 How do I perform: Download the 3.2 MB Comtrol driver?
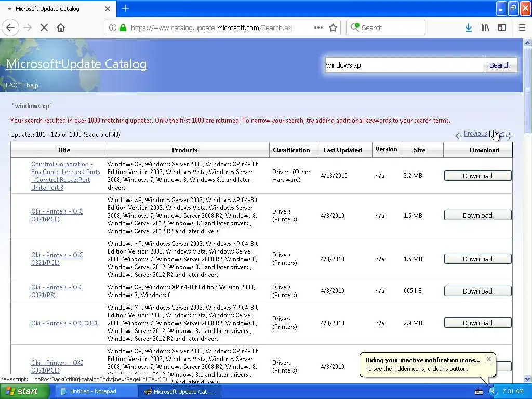(x=477, y=176)
